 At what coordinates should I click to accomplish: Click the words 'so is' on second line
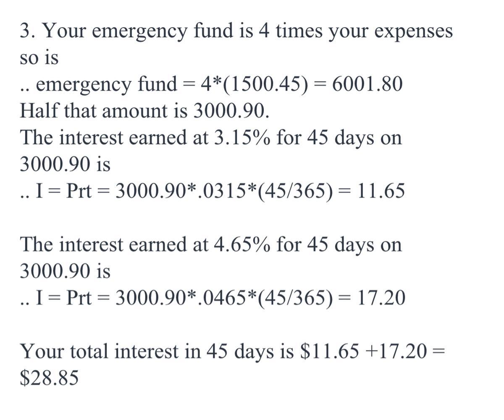point(39,59)
